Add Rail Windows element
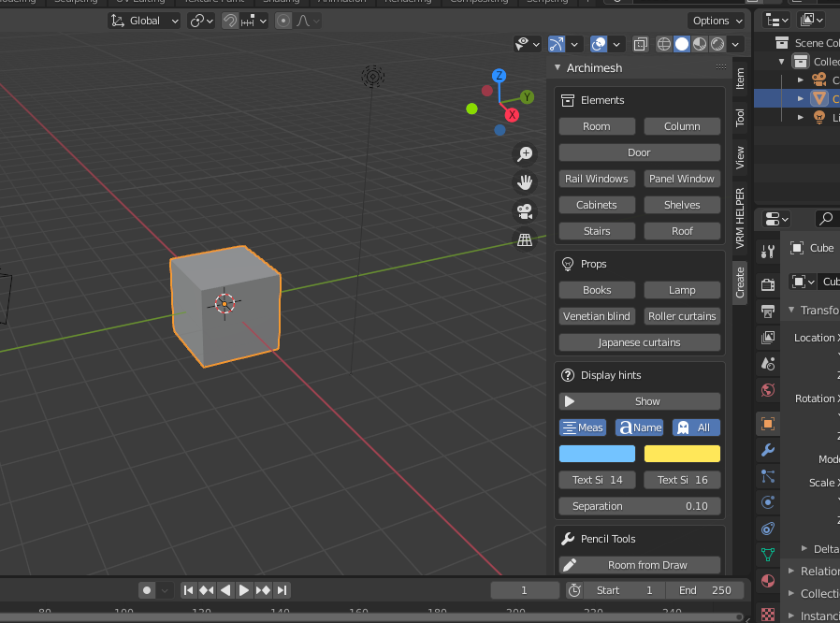Viewport: 840px width, 623px height. [597, 179]
